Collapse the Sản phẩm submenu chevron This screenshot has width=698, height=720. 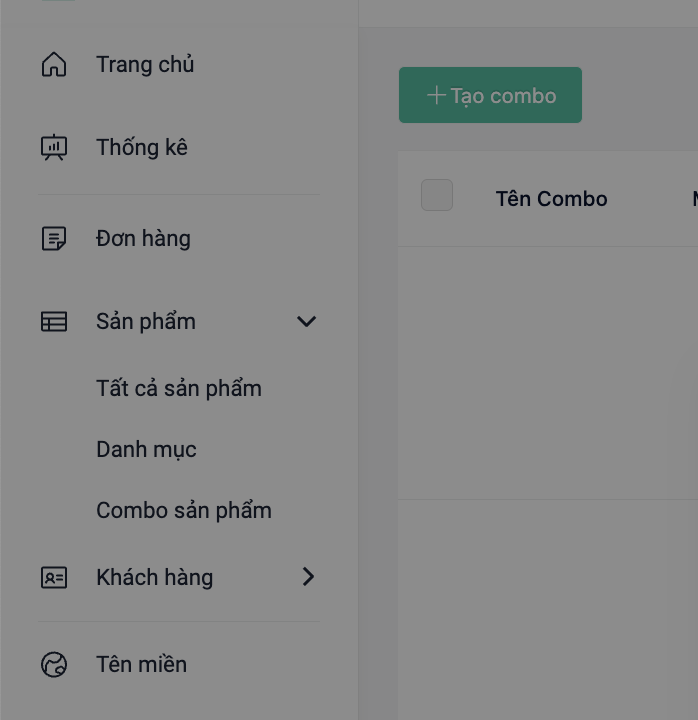point(307,322)
